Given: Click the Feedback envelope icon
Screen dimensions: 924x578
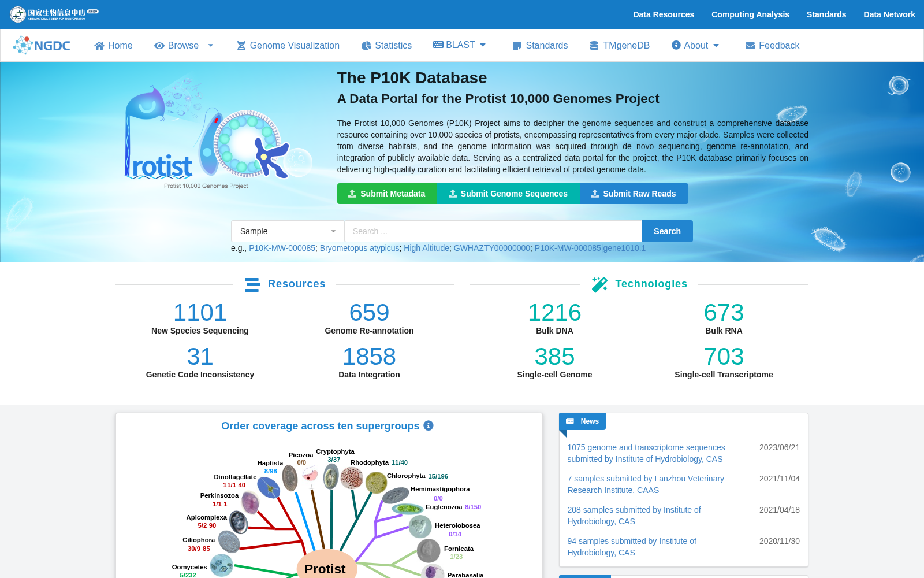Looking at the screenshot, I should [x=750, y=46].
